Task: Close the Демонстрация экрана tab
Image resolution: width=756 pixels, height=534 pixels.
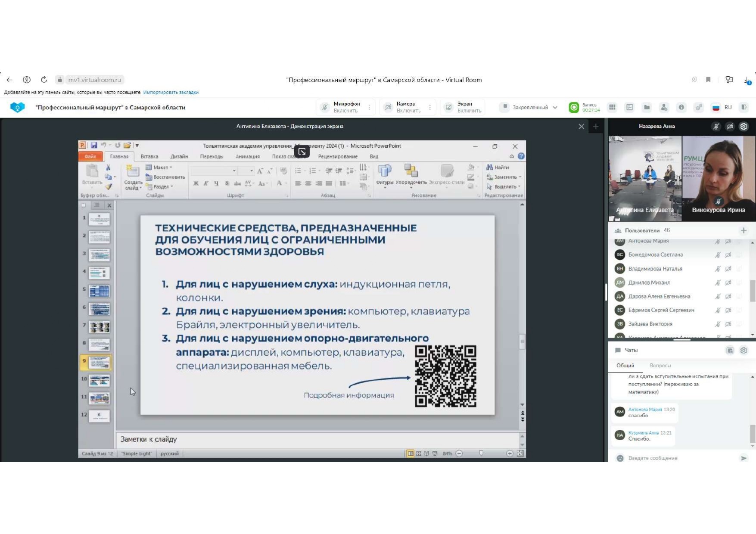Action: tap(581, 126)
